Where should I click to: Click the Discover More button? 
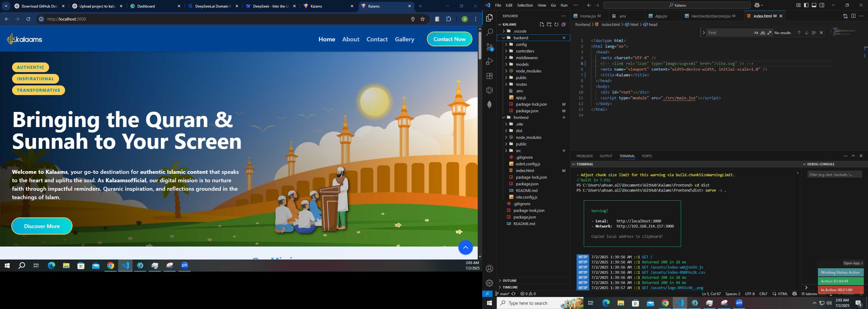click(x=42, y=226)
